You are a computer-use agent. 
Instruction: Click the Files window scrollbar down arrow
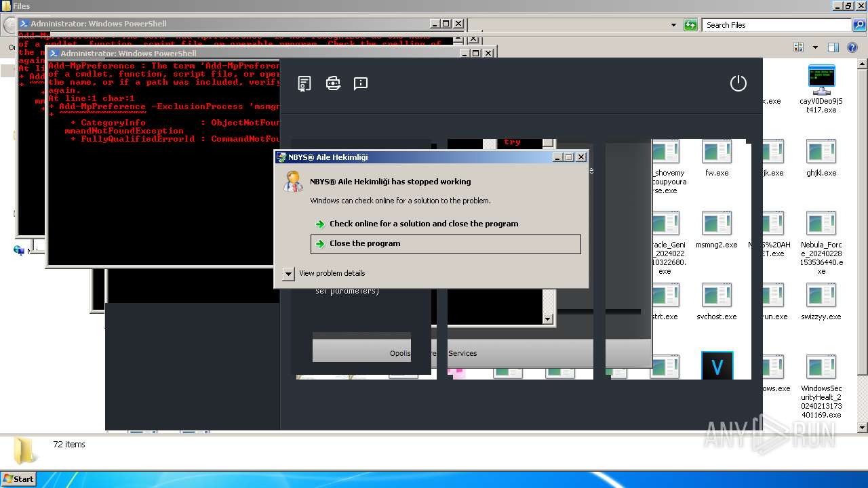pos(863,428)
